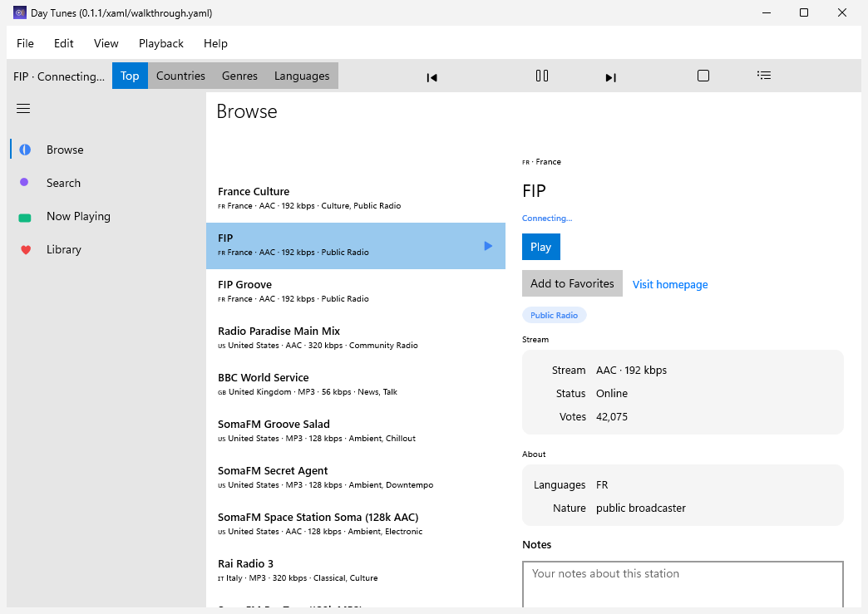Screen dimensions: 868x614
Task: Open the Playback menu
Action: pos(161,43)
